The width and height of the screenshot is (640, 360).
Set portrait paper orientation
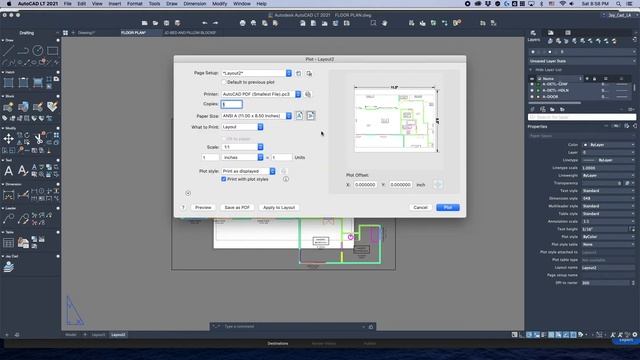pyautogui.click(x=300, y=116)
